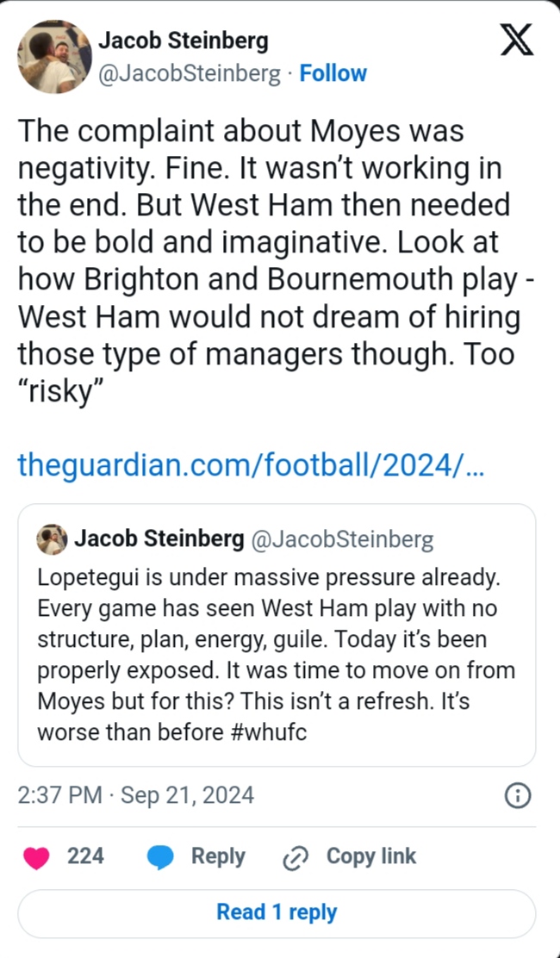Click the small avatar in quoted tweet

point(52,539)
